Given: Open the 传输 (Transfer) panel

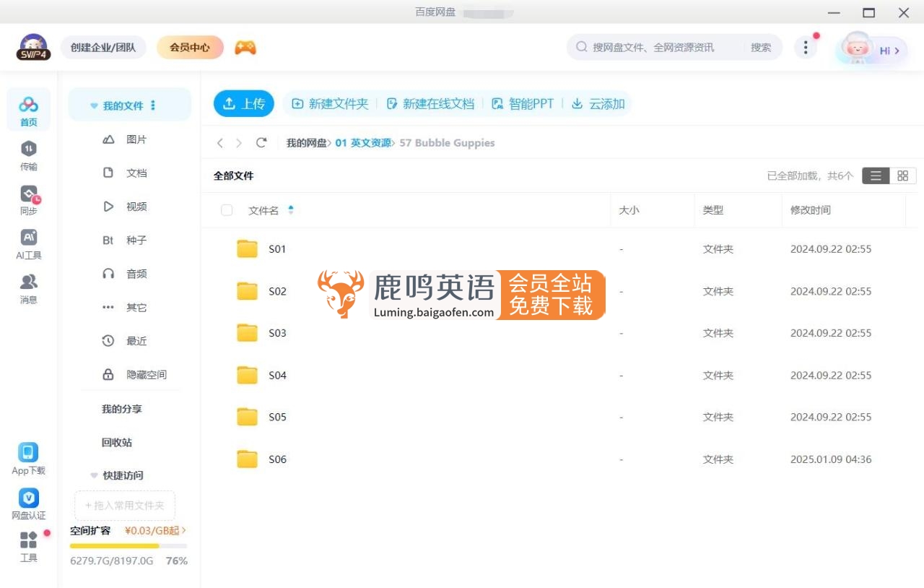Looking at the screenshot, I should click(x=28, y=155).
